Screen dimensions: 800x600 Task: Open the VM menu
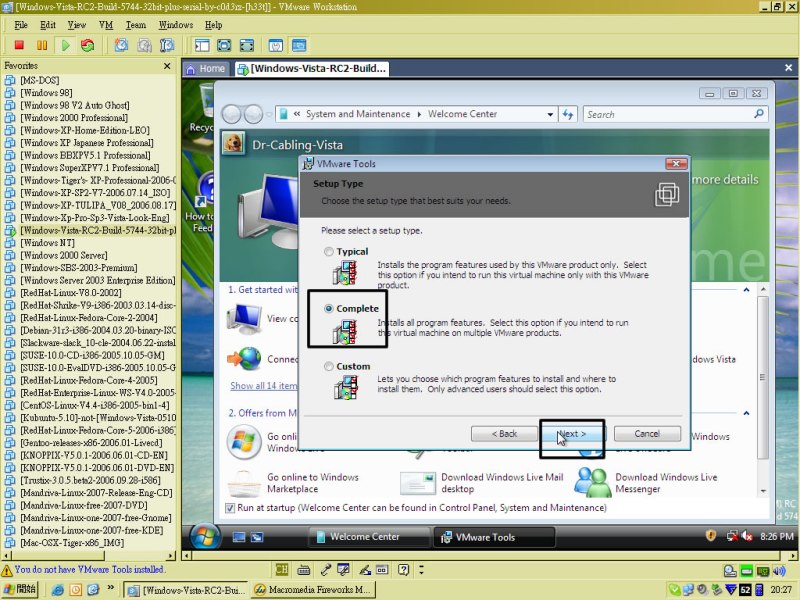106,25
